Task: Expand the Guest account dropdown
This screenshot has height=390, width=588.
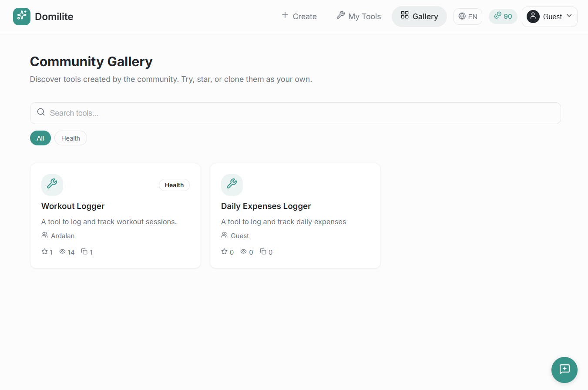Action: [x=549, y=17]
